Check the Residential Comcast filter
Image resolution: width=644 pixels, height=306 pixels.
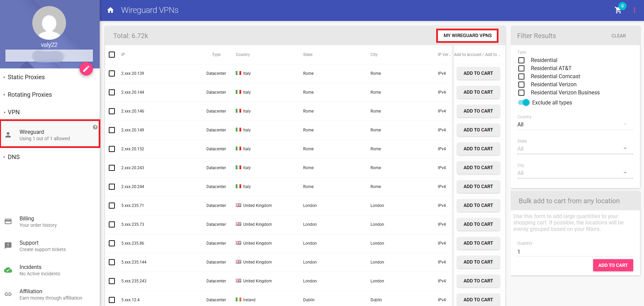522,76
